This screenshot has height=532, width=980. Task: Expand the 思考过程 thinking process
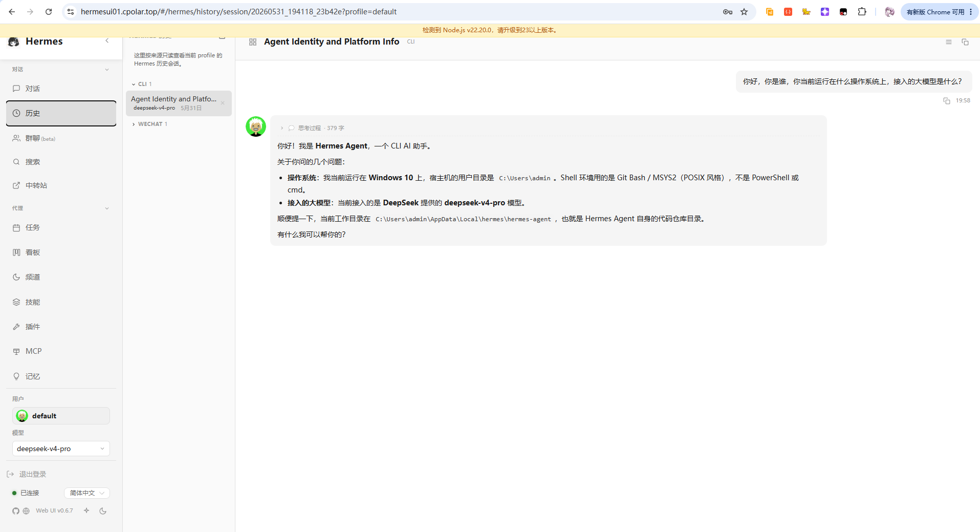coord(312,128)
